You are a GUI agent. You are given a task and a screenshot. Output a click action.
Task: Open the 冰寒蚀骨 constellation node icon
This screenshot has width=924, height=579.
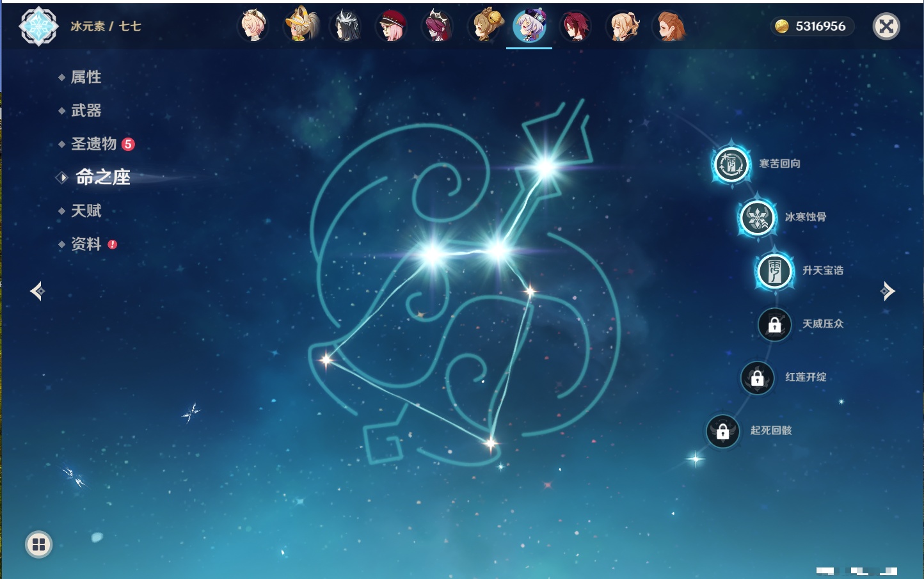click(758, 218)
